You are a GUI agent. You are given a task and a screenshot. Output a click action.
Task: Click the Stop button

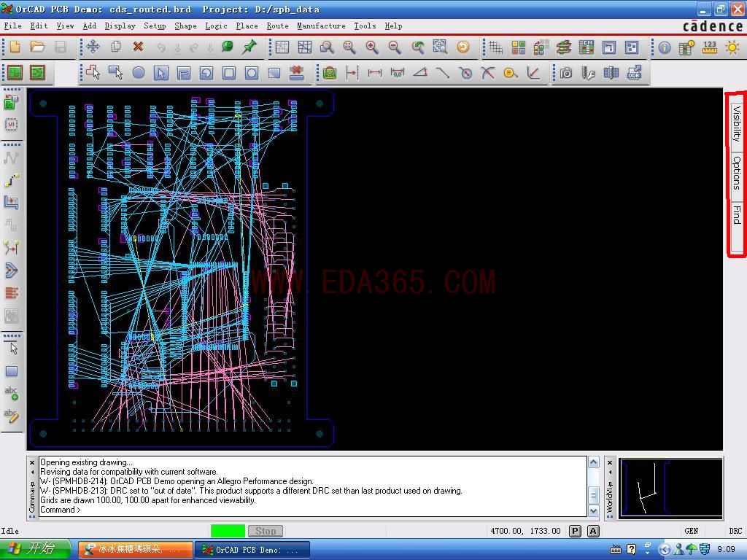[266, 531]
